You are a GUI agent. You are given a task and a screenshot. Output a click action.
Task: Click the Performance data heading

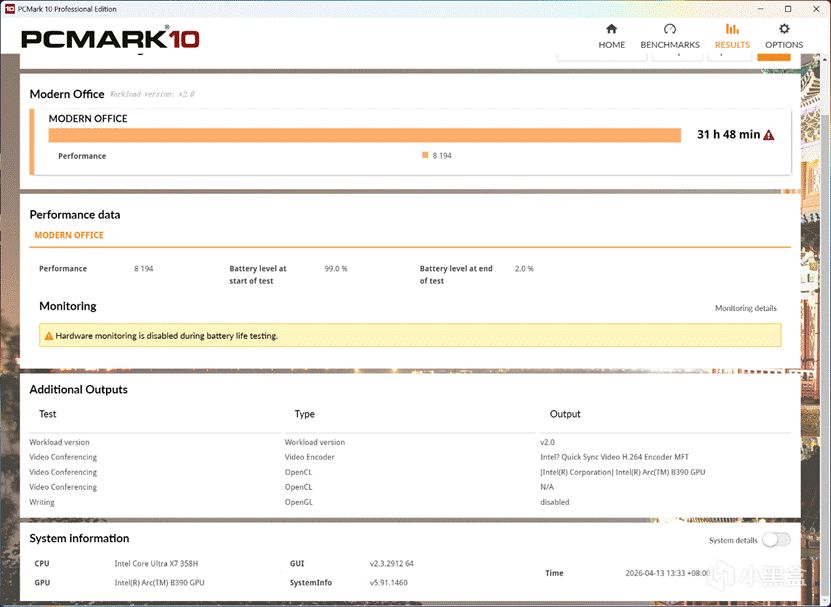click(75, 215)
